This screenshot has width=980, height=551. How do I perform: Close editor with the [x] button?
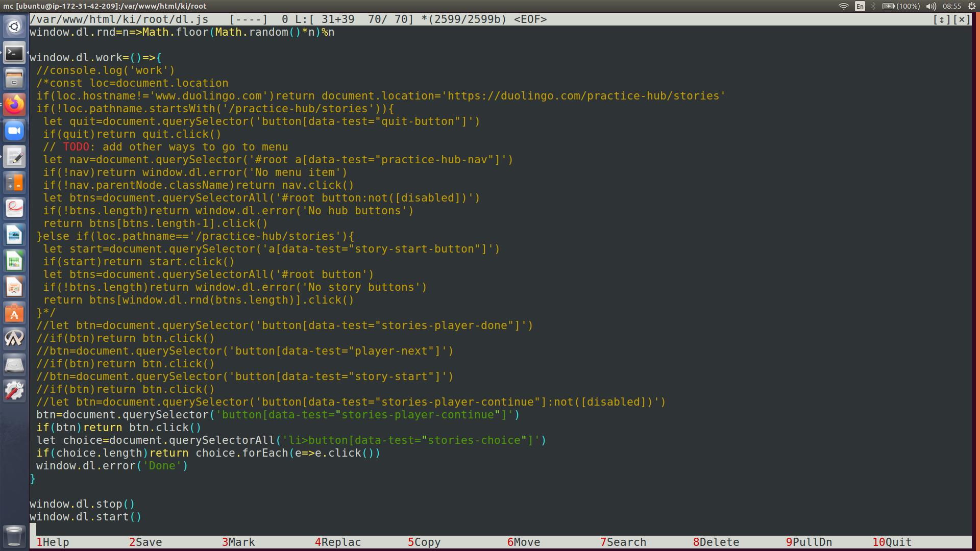962,19
